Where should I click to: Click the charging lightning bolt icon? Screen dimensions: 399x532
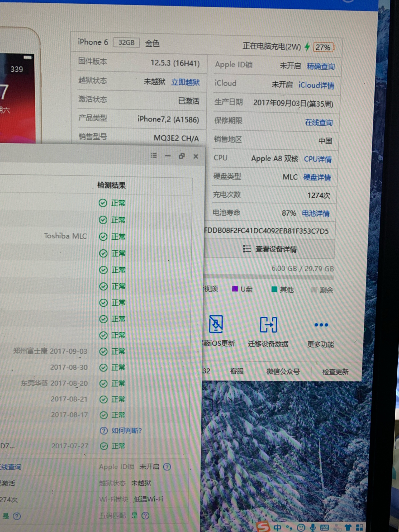(x=307, y=46)
